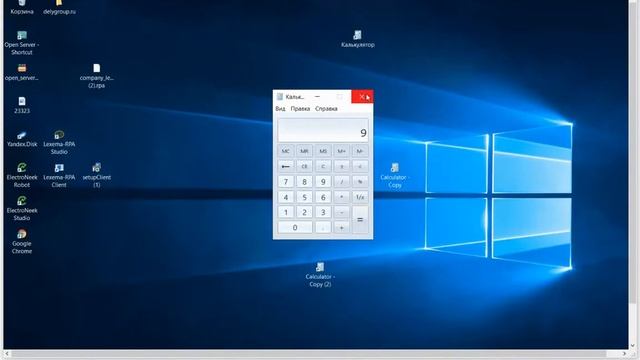640x360 pixels.
Task: Minimize the calculator window
Action: pyautogui.click(x=317, y=97)
